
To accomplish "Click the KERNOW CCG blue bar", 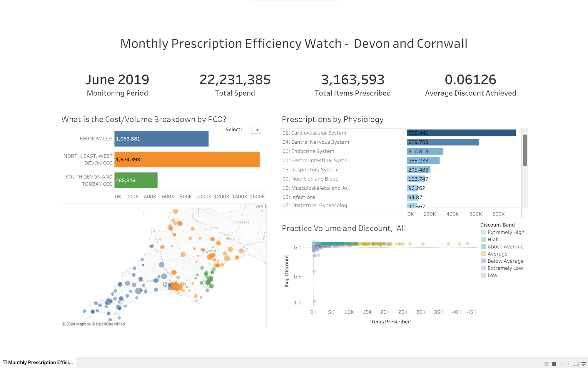I will [x=161, y=139].
